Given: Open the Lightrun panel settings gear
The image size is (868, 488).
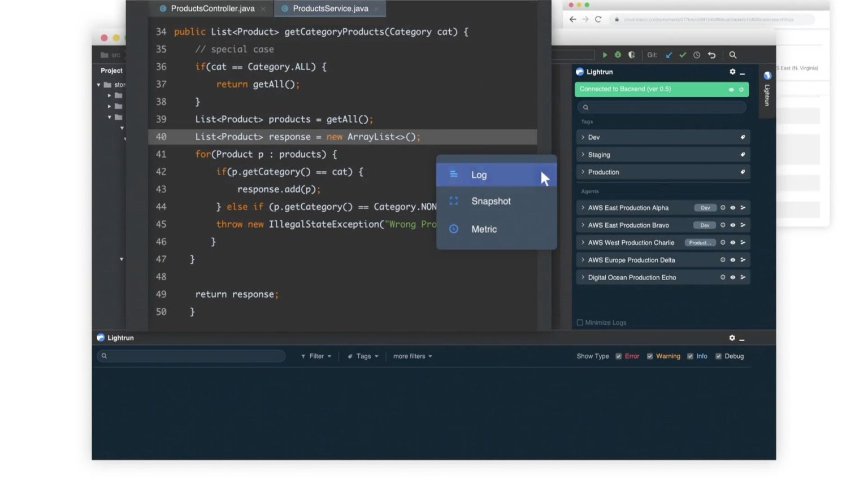Looking at the screenshot, I should click(732, 72).
